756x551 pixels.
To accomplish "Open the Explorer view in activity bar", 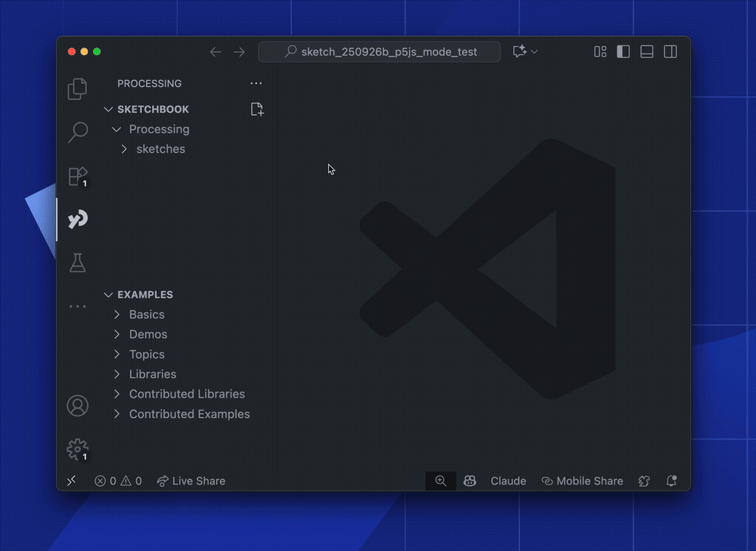I will click(77, 88).
